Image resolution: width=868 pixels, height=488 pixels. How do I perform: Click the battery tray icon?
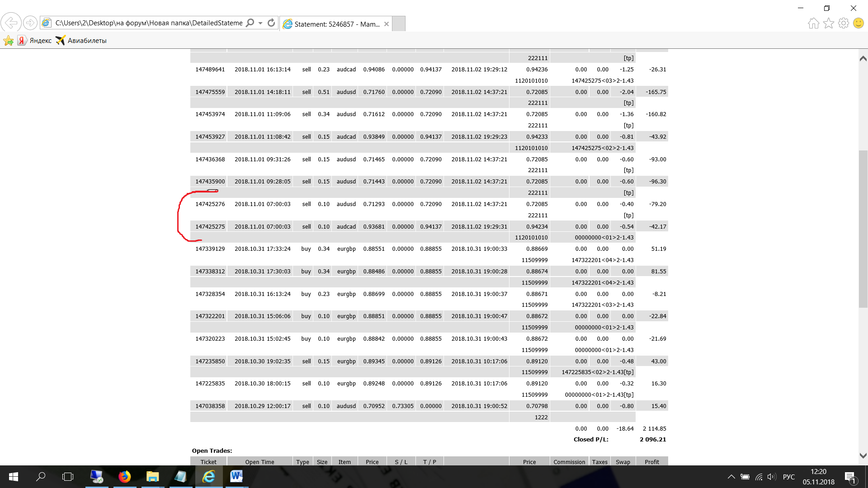click(745, 477)
